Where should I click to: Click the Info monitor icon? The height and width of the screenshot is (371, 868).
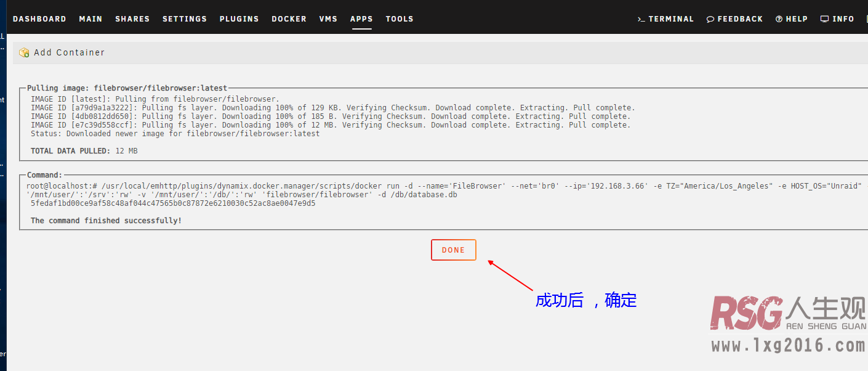825,19
